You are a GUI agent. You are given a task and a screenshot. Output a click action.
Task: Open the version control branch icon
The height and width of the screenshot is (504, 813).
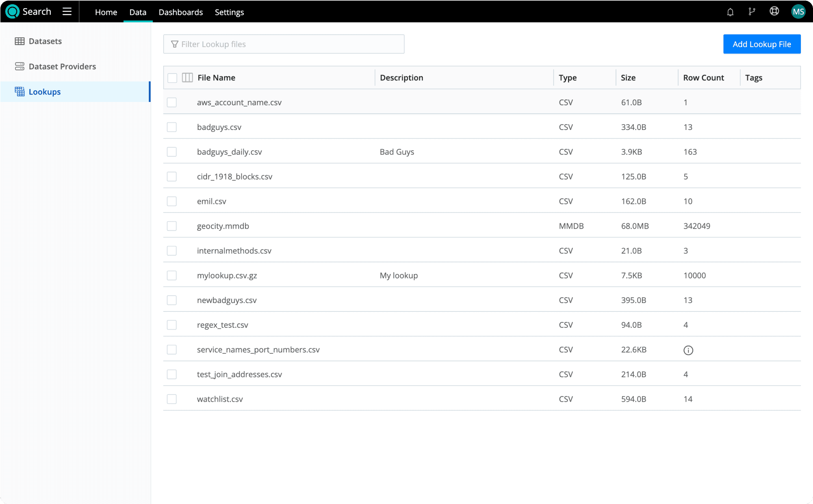point(752,12)
